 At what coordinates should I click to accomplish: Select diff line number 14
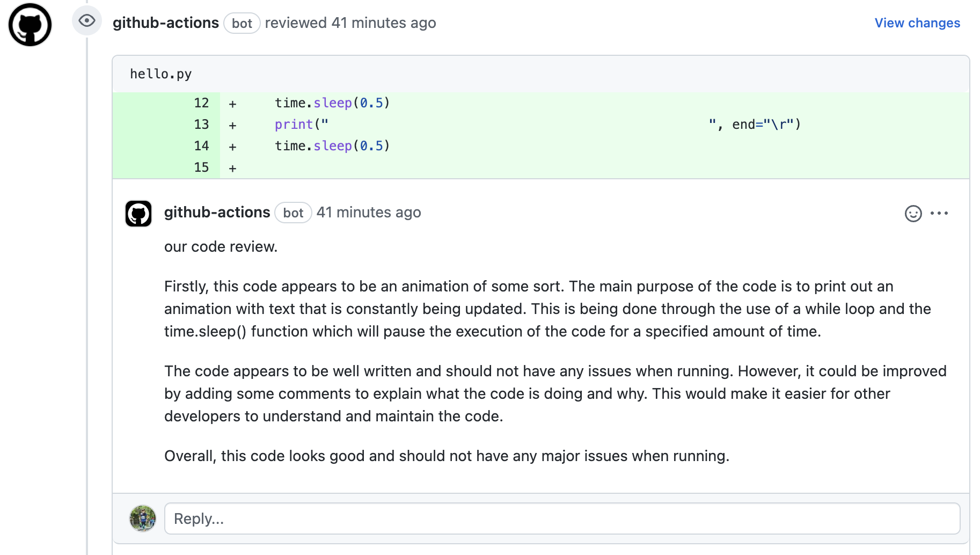point(201,146)
